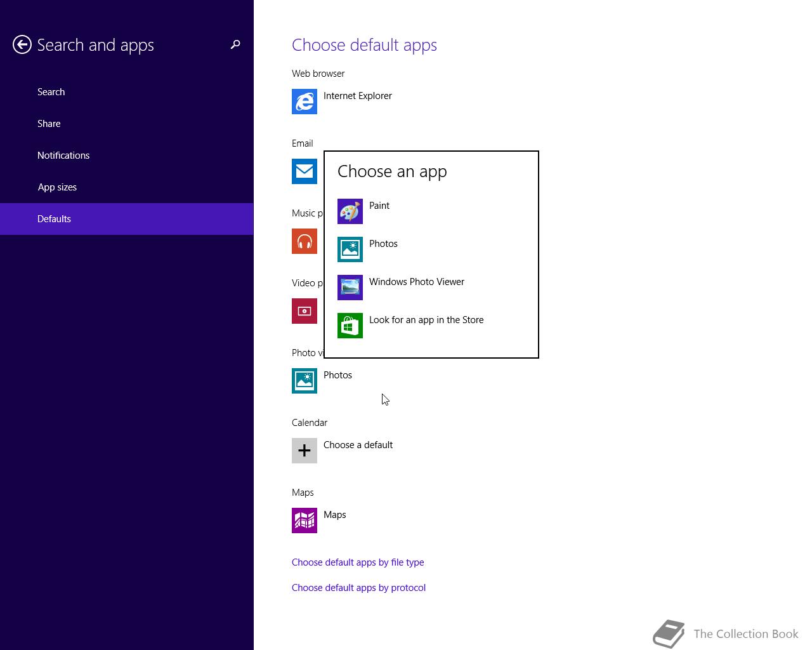Choose the Paint palette icon in popup
Viewport: 812px width, 650px height.
[350, 211]
